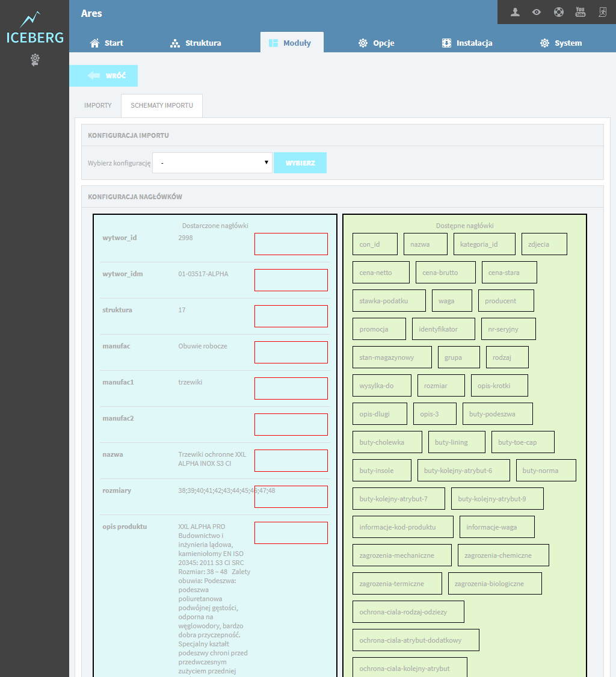Click the drop box for opis produktu

click(291, 533)
